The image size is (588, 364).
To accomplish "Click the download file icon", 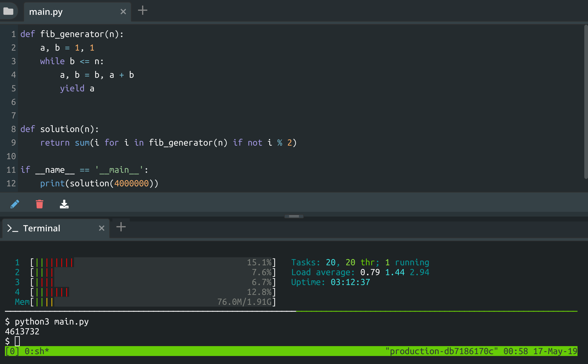I will coord(64,204).
